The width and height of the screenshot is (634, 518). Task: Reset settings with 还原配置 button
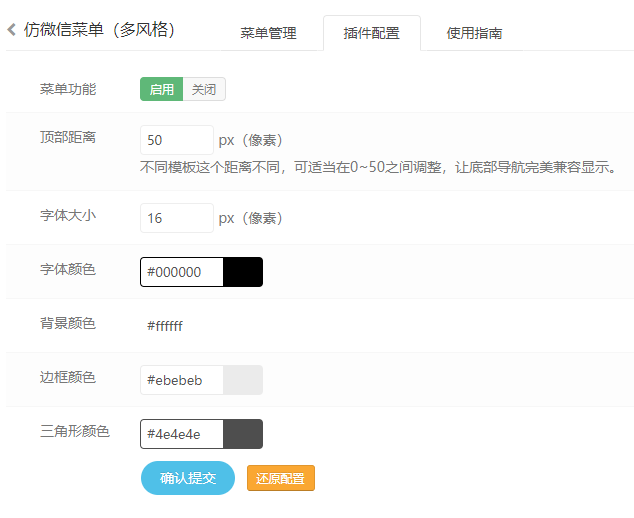click(x=281, y=478)
